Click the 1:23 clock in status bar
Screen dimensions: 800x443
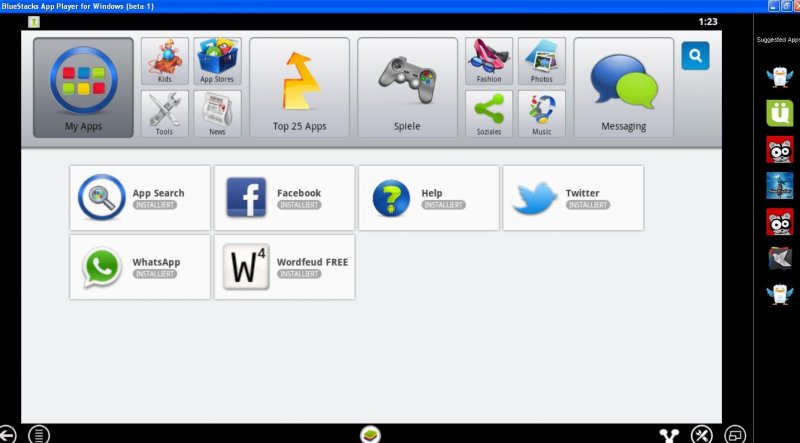(x=708, y=21)
